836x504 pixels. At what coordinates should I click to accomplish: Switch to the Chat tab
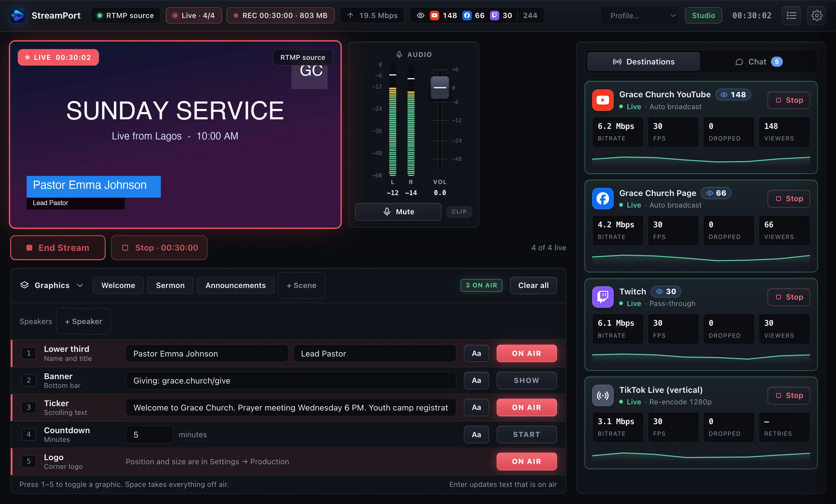click(759, 62)
